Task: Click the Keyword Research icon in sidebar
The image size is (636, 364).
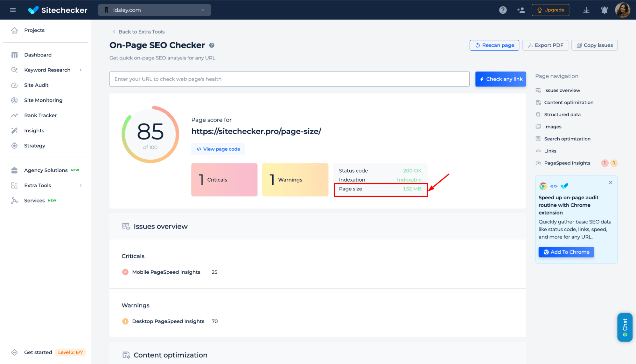Action: 14,70
